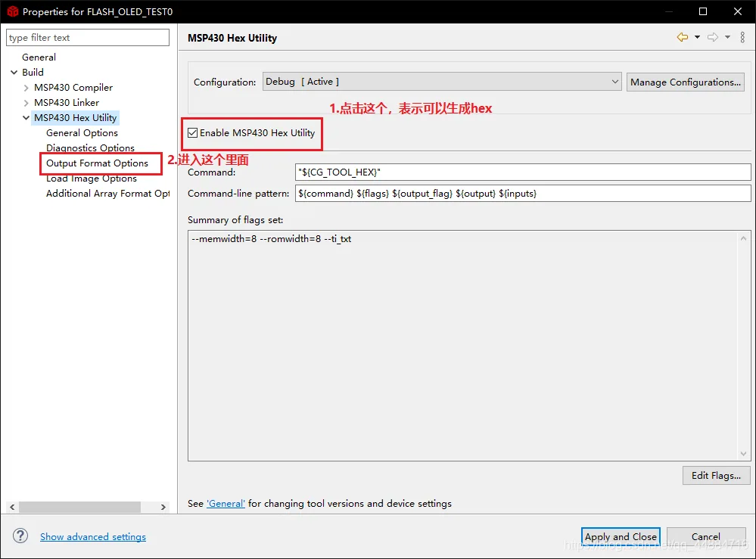This screenshot has width=756, height=559.
Task: Select Diagnostics Options tree item
Action: pos(90,148)
